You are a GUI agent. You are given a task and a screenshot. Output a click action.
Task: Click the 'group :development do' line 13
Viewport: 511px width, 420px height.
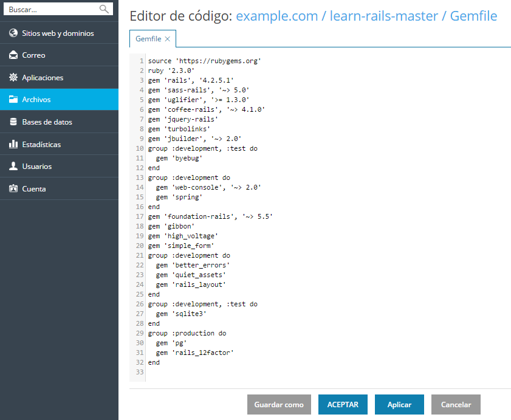click(189, 177)
